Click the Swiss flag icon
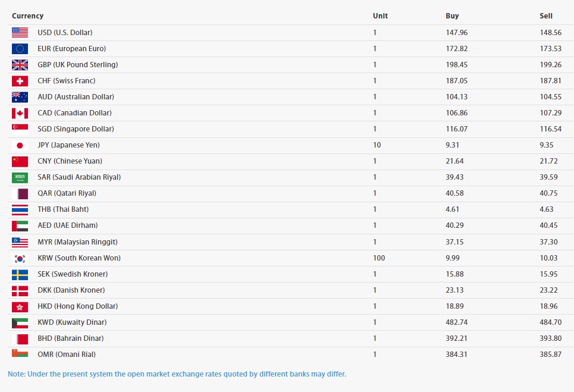Viewport: 574px width, 392px height. click(20, 81)
